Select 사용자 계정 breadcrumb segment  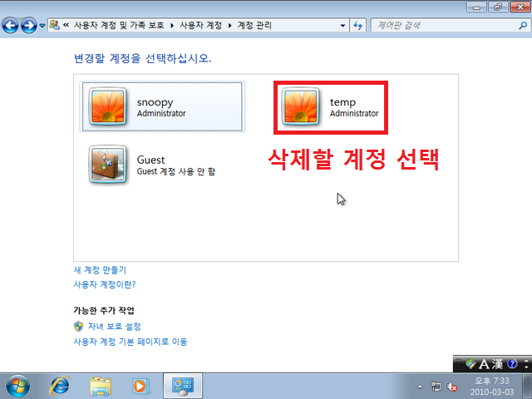click(200, 25)
